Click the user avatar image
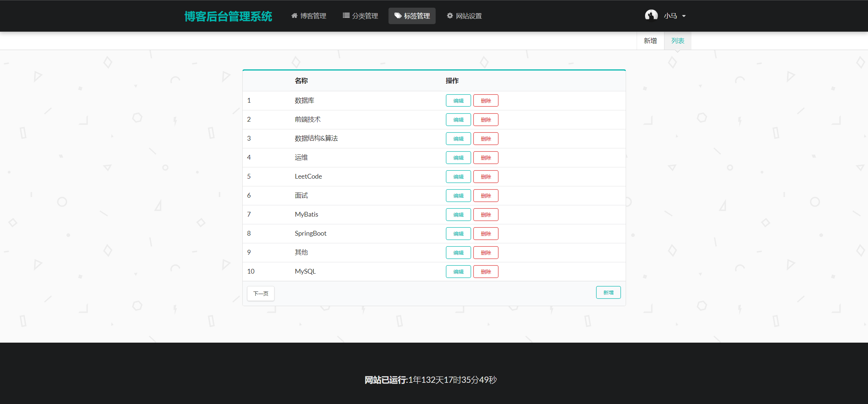 [651, 16]
